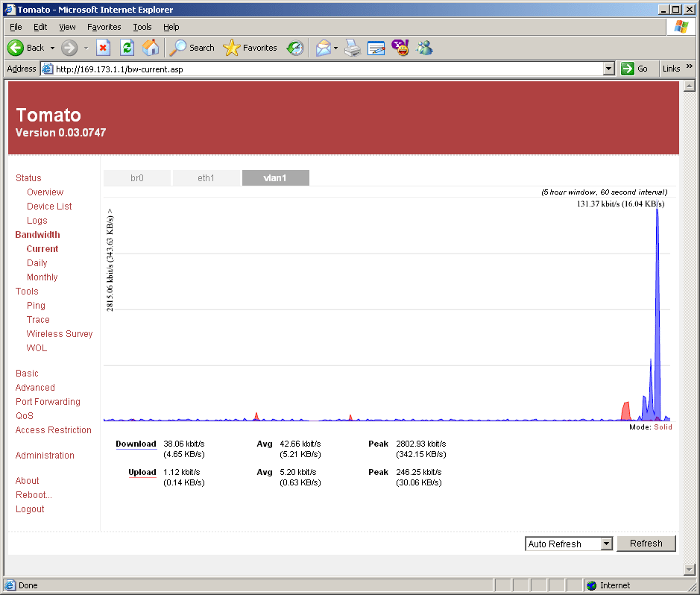Viewport: 700px width, 595px height.
Task: Open Device List link
Action: 49,207
